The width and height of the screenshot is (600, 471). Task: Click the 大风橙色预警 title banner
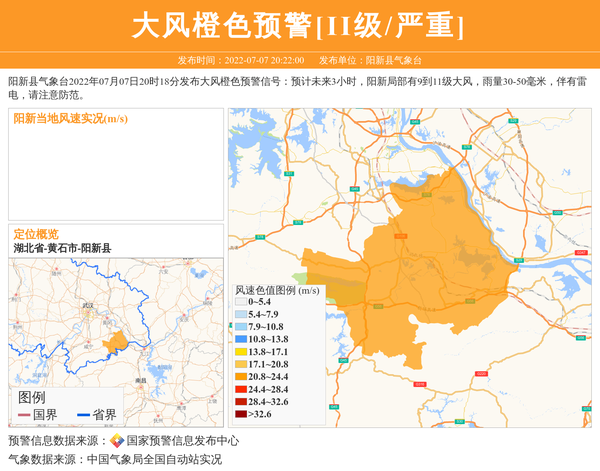(299, 26)
